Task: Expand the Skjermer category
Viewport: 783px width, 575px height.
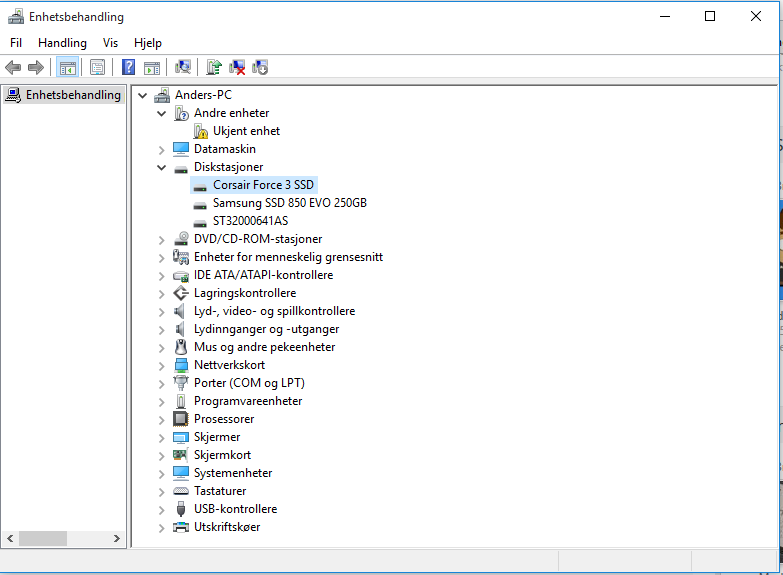Action: click(x=162, y=438)
